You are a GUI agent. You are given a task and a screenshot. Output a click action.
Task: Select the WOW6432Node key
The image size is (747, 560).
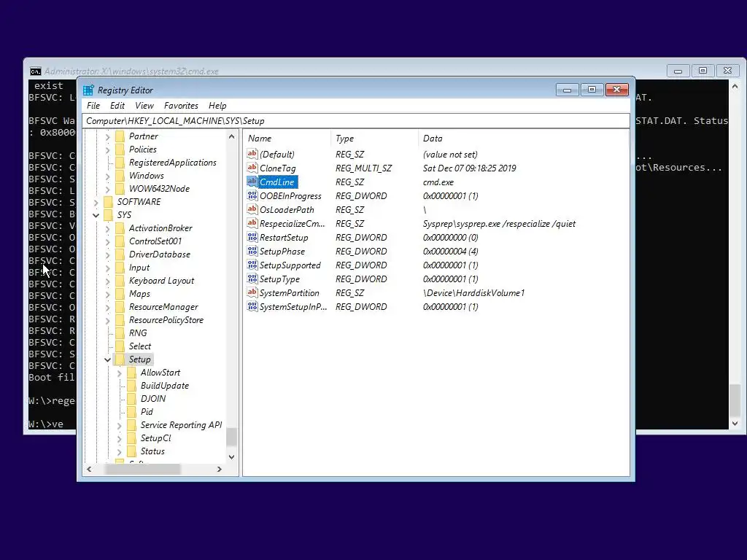(x=159, y=189)
